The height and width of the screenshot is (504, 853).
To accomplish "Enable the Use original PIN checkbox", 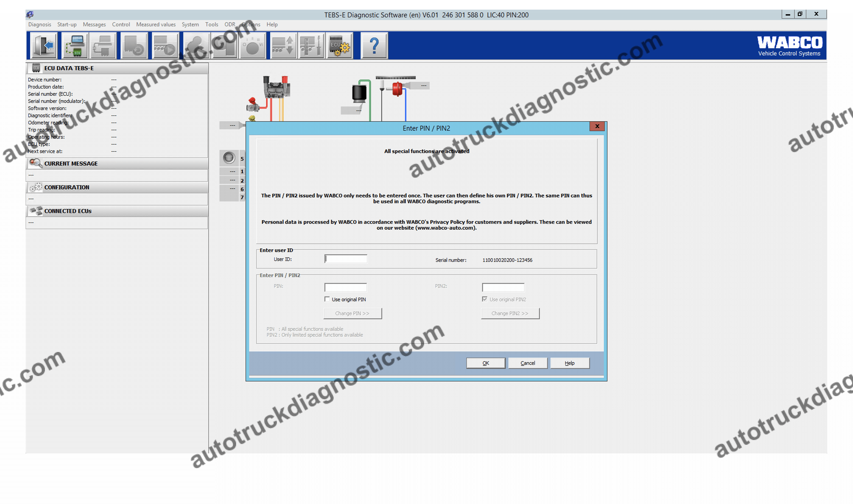I will coord(327,299).
